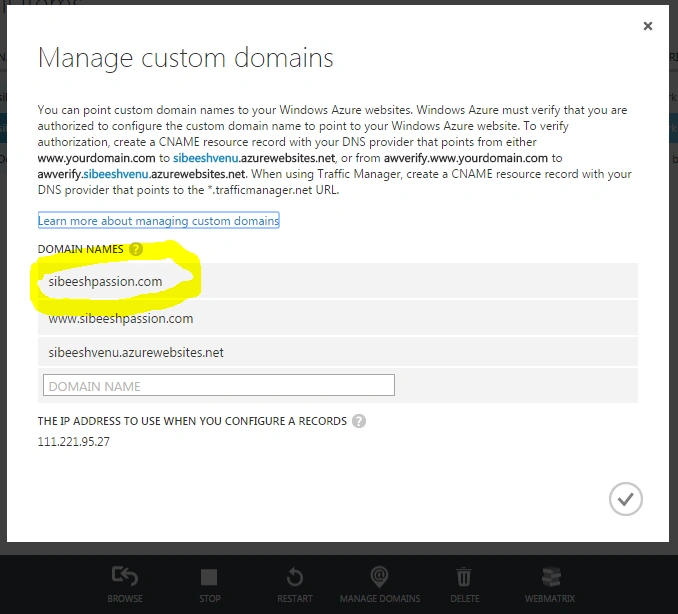Click the IP address 111.221.95.27
678x614 pixels.
(74, 441)
